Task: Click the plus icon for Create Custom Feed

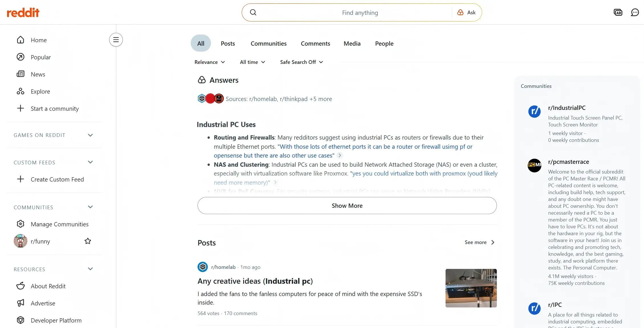Action: (x=21, y=179)
